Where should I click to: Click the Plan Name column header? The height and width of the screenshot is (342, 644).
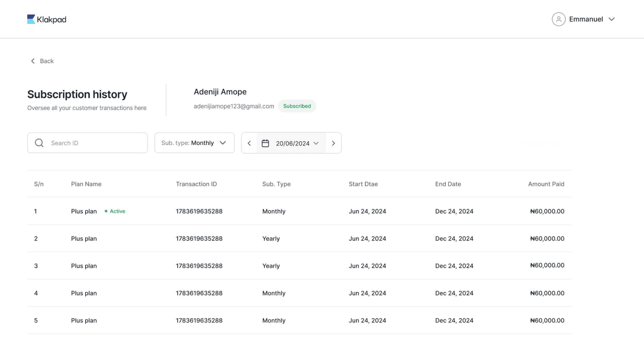(86, 184)
